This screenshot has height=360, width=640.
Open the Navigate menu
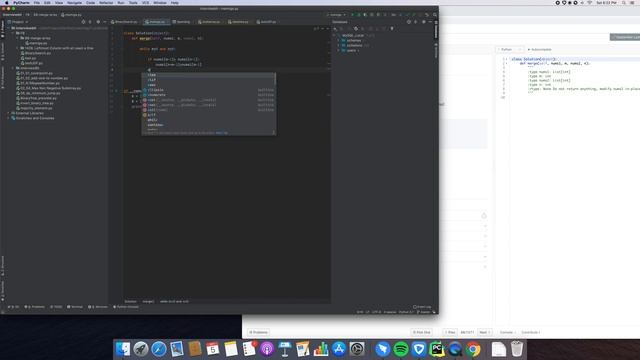74,3
